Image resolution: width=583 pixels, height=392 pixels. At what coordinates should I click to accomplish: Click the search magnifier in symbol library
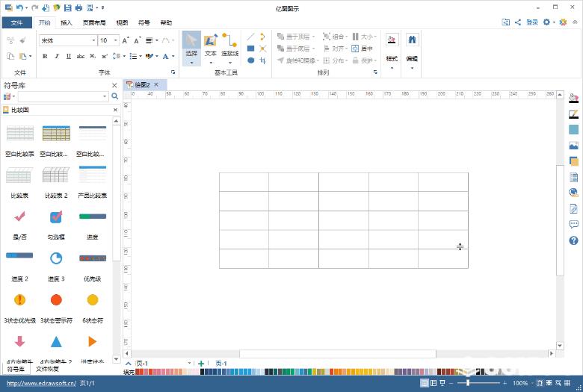tap(115, 96)
